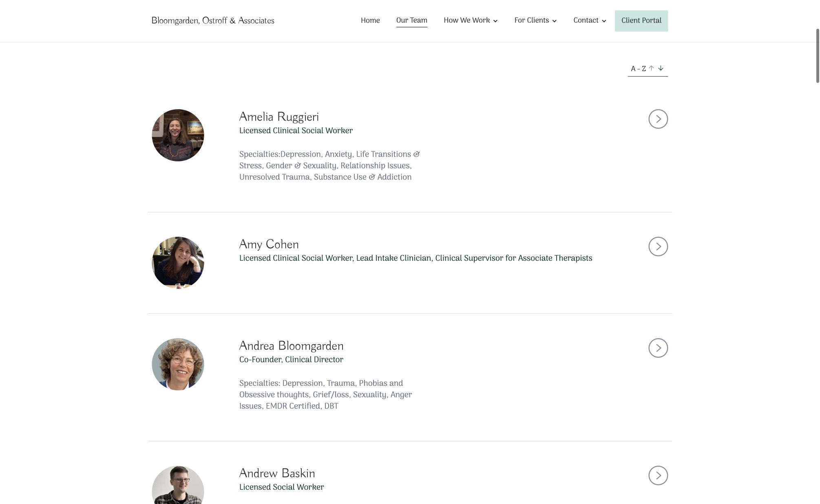
Task: Click Andrew Baskin's name heading
Action: (x=277, y=473)
